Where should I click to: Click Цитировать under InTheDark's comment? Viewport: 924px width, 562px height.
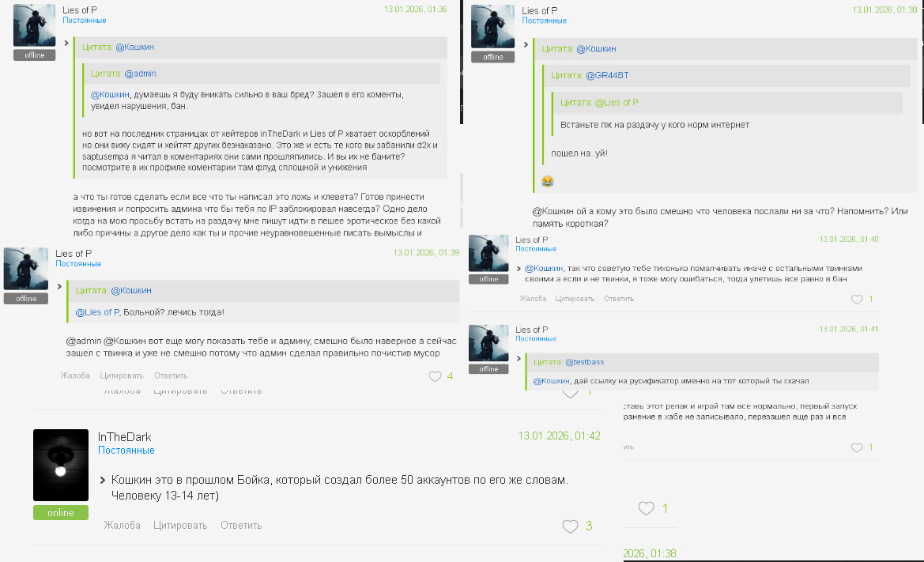tap(180, 525)
